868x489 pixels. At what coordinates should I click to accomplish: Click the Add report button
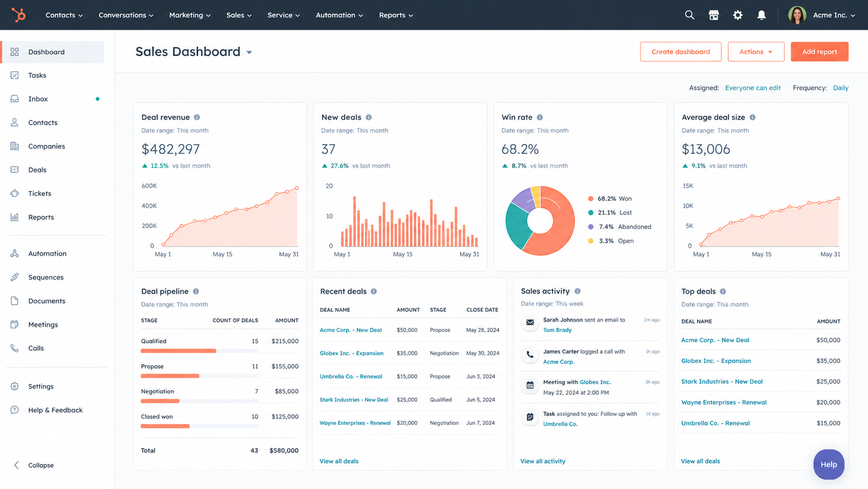(819, 51)
